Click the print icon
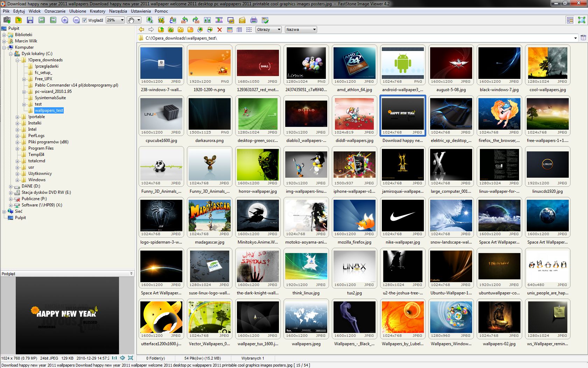 [254, 20]
